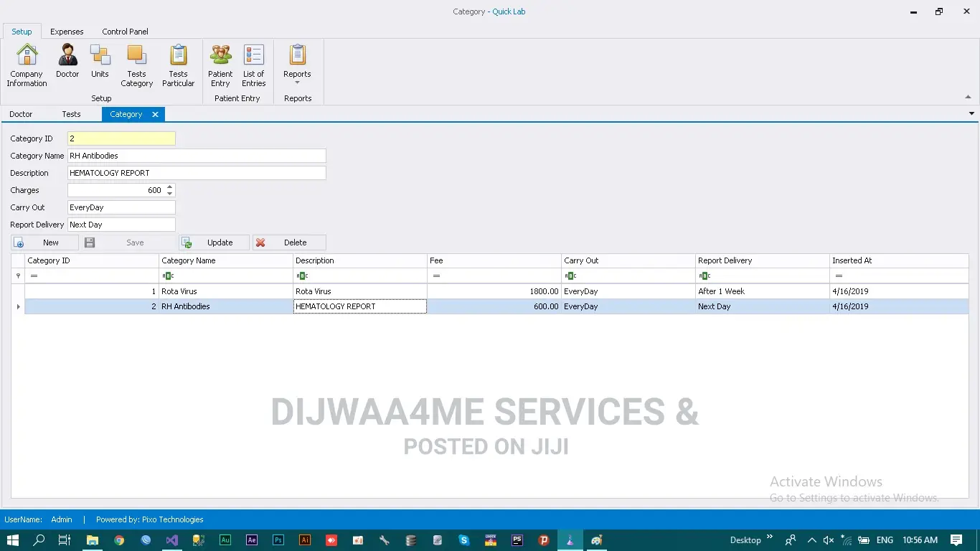Open Carry Out filter operator icon
This screenshot has width=980, height=551.
point(570,276)
